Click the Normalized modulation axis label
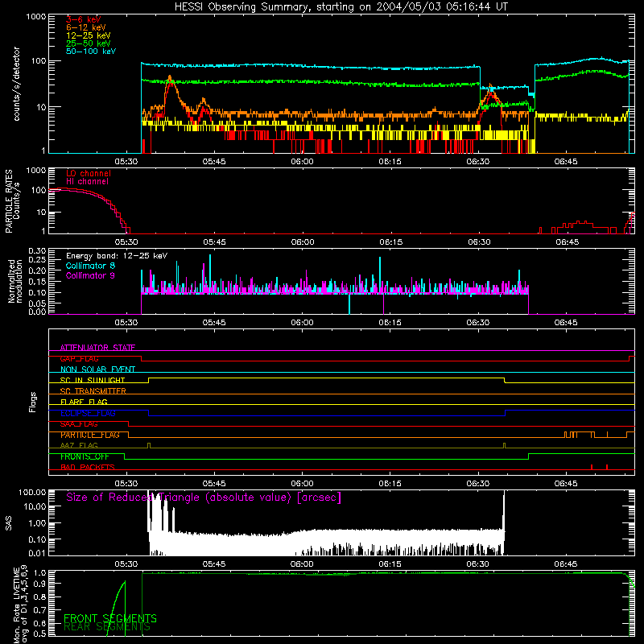 15,281
